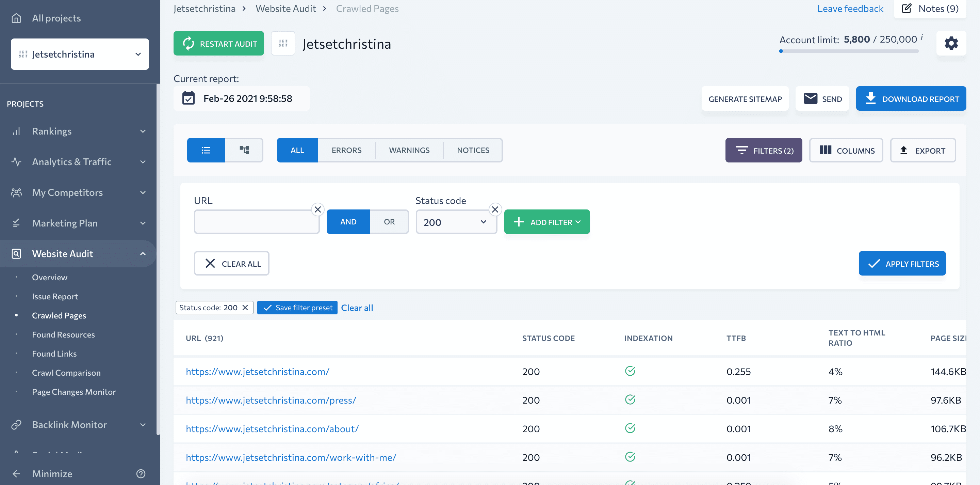Select the ERRORS tab filter
The width and height of the screenshot is (980, 485).
[346, 150]
